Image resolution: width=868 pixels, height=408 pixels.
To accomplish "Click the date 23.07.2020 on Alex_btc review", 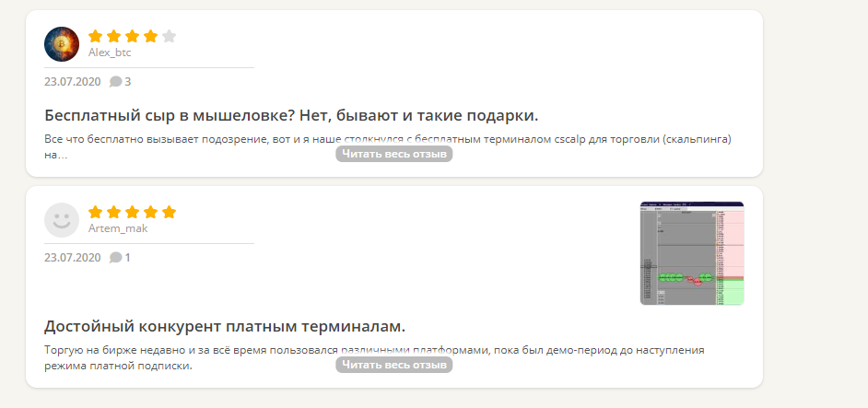I will pyautogui.click(x=73, y=82).
